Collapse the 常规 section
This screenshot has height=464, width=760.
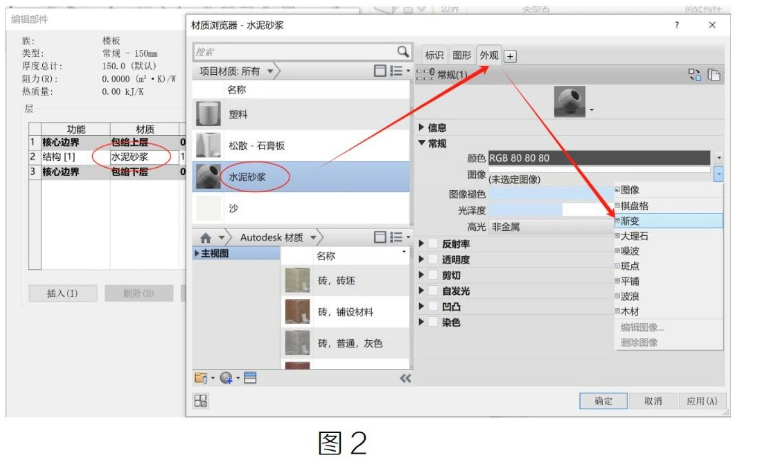(x=422, y=143)
